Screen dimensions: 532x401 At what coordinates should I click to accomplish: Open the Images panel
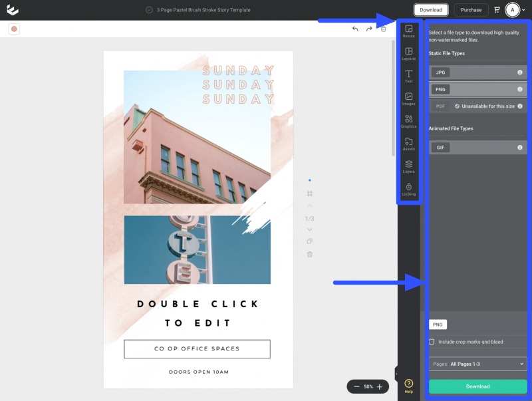click(x=408, y=98)
